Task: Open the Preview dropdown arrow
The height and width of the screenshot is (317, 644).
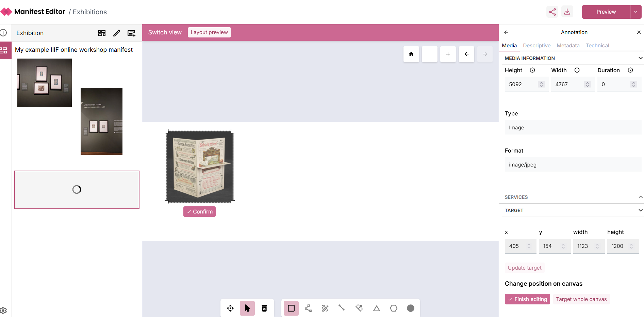Action: 636,12
